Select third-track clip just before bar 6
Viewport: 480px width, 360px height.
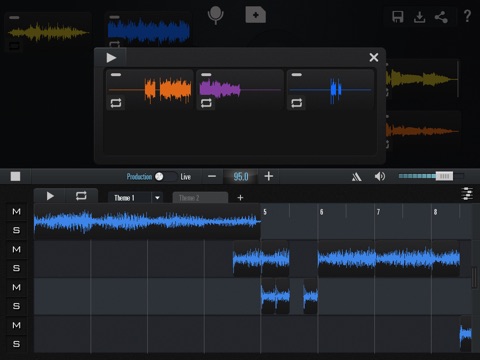pos(310,296)
